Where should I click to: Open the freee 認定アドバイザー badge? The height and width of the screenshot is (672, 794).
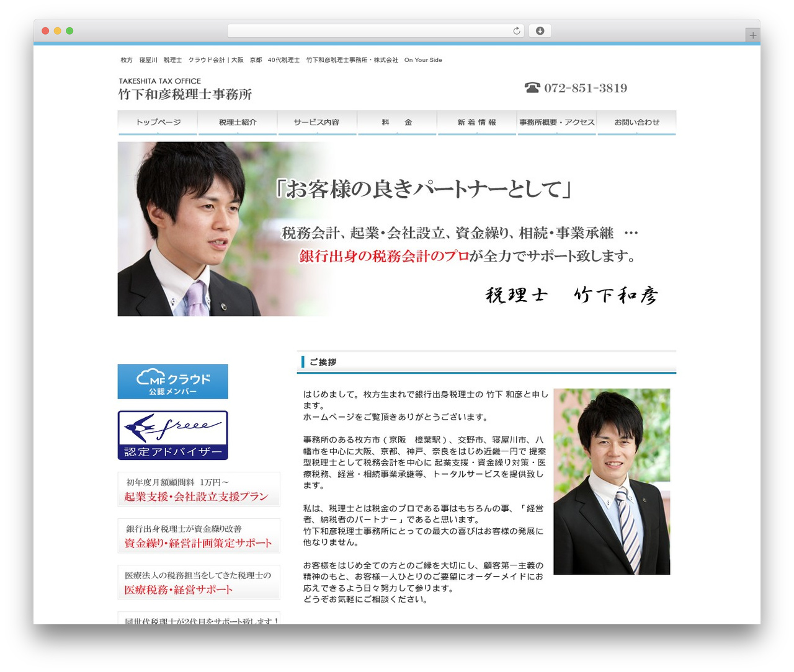click(x=173, y=435)
